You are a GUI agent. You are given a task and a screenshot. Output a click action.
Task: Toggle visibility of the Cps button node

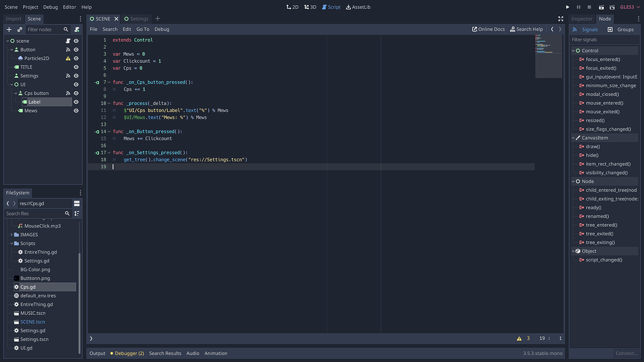[x=75, y=92]
